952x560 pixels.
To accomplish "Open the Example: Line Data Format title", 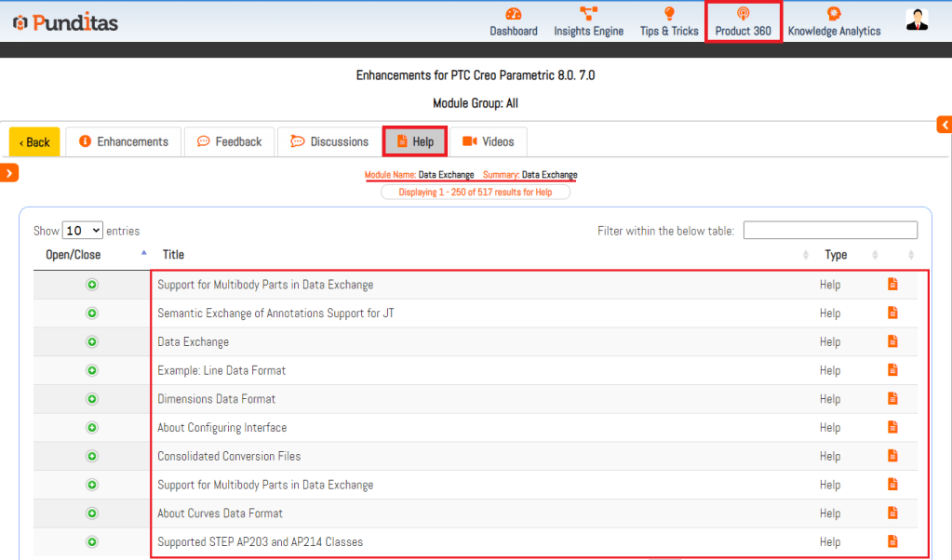I will 221,370.
